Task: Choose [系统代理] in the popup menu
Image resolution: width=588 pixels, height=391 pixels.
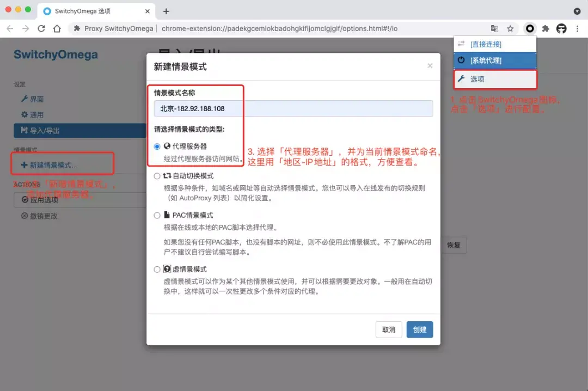Action: [x=495, y=60]
